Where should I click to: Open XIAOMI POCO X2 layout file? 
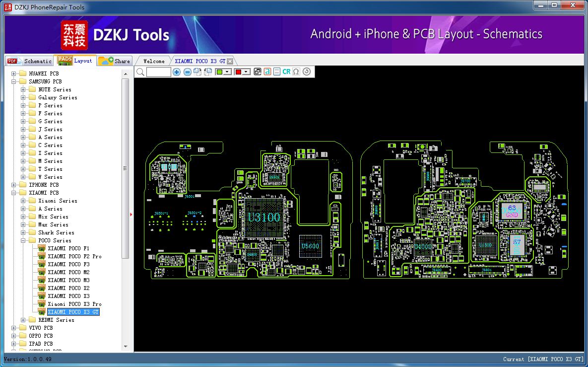[68, 288]
